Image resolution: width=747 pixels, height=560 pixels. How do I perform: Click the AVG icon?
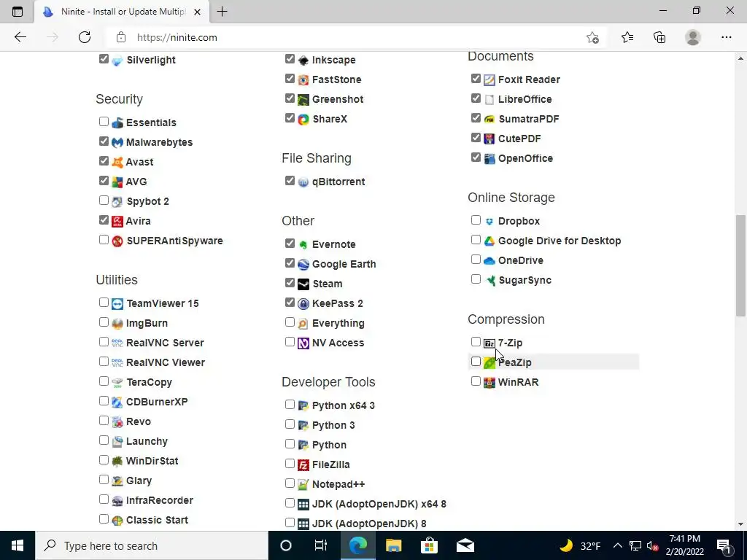coord(117,182)
